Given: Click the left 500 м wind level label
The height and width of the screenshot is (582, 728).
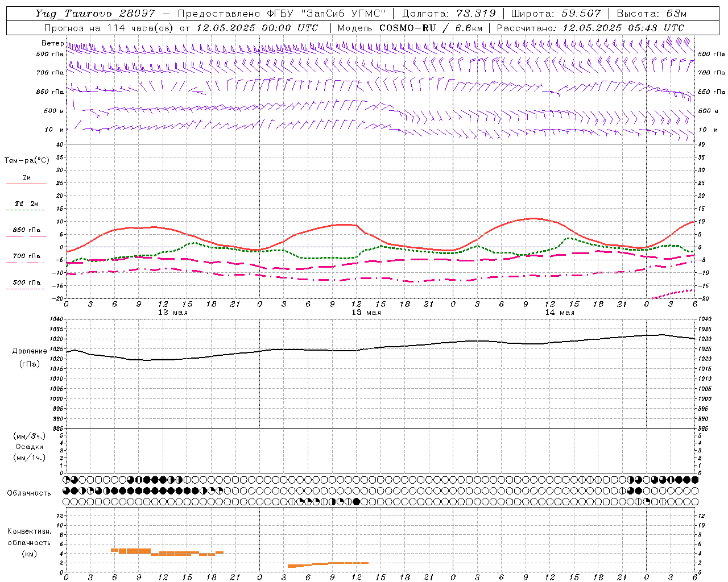Looking at the screenshot, I should click(x=53, y=111).
